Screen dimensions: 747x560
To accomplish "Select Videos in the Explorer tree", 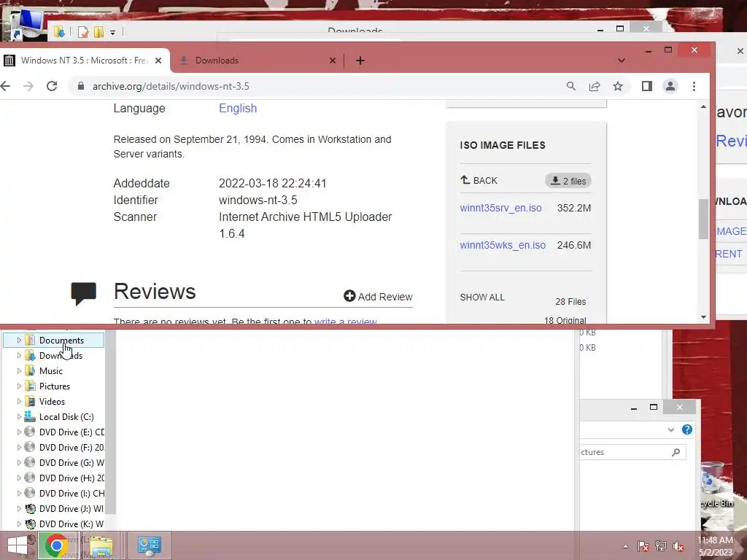I will coord(52,402).
